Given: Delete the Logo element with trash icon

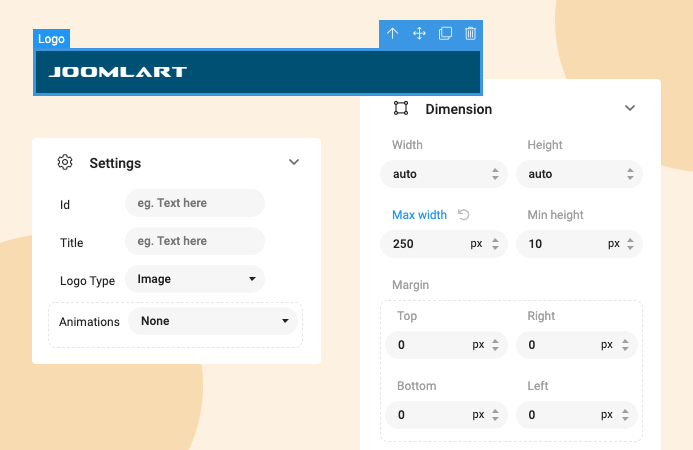Looking at the screenshot, I should pos(471,34).
